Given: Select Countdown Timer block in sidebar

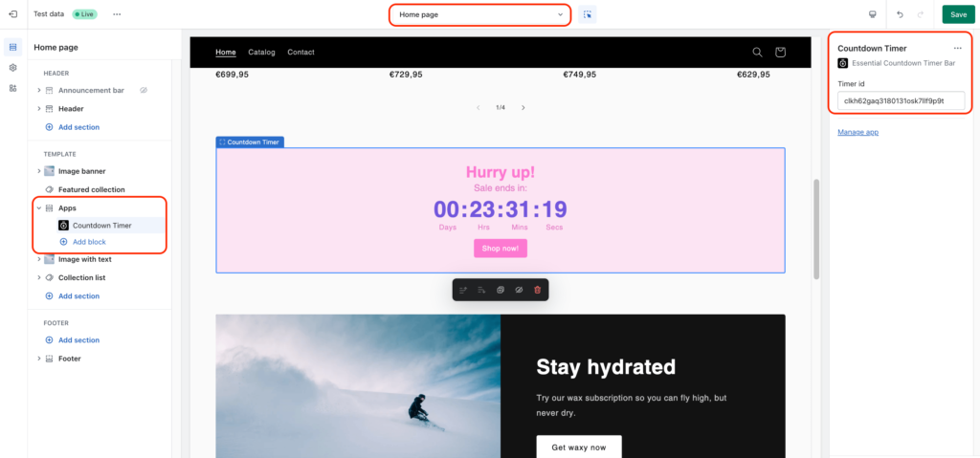Looking at the screenshot, I should (101, 226).
